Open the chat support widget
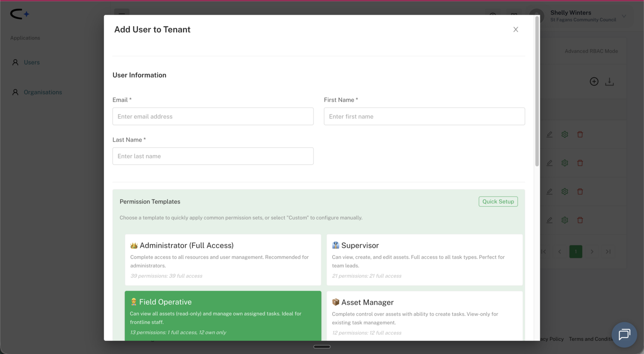The width and height of the screenshot is (644, 354). [624, 334]
